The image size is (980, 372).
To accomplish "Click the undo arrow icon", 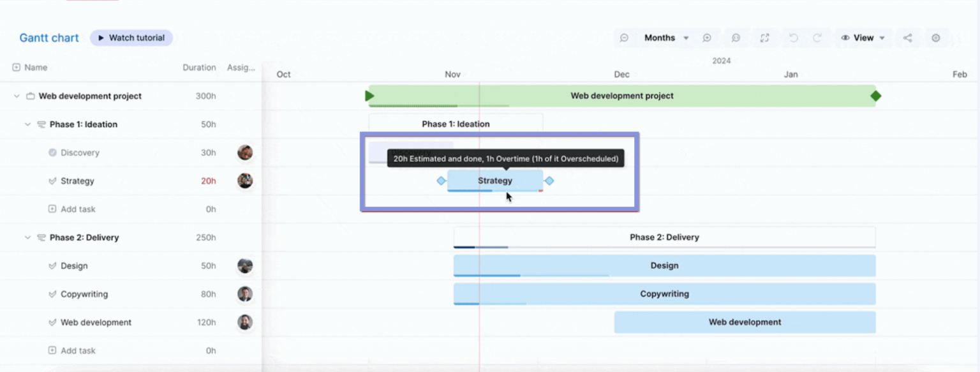I will (793, 38).
